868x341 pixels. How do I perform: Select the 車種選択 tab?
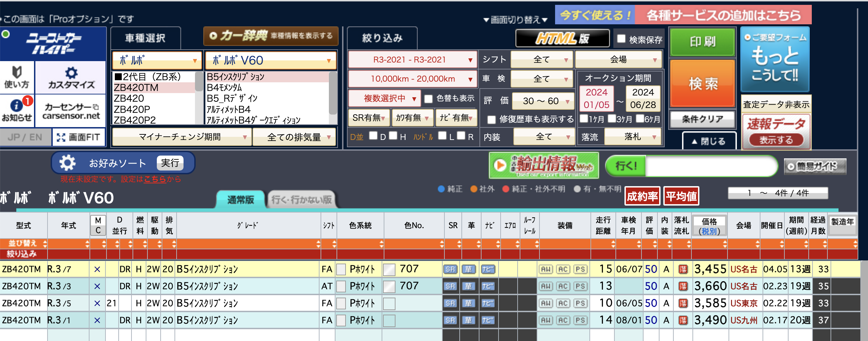[x=145, y=38]
